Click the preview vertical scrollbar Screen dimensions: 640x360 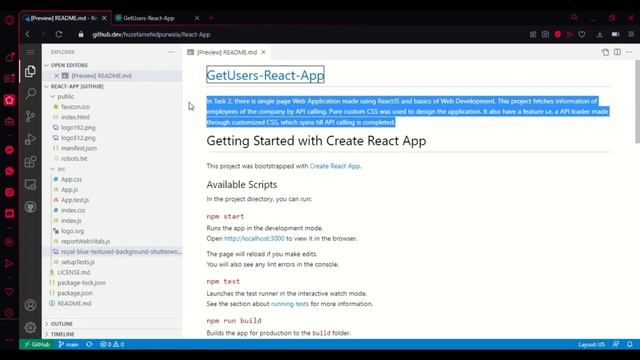click(637, 102)
